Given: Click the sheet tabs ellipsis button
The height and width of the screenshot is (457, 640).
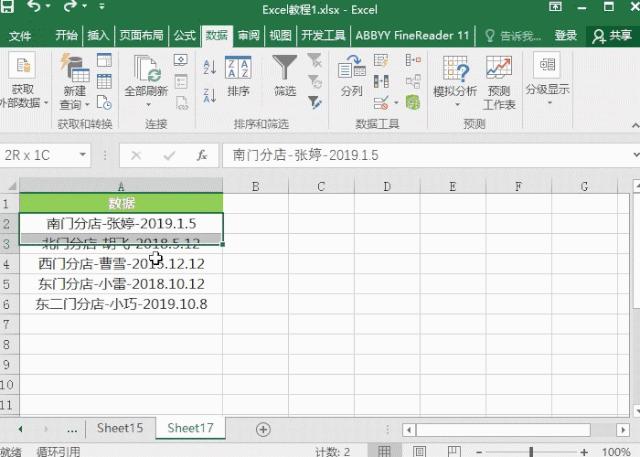Looking at the screenshot, I should click(72, 429).
